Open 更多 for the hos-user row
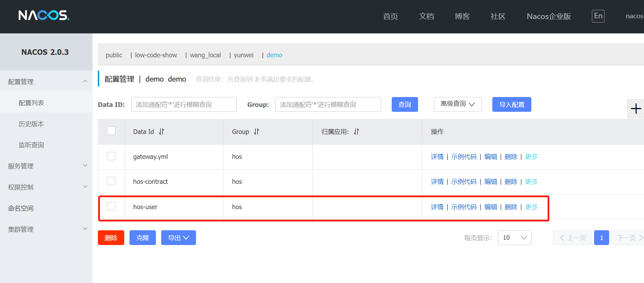Image resolution: width=644 pixels, height=283 pixels. 531,207
